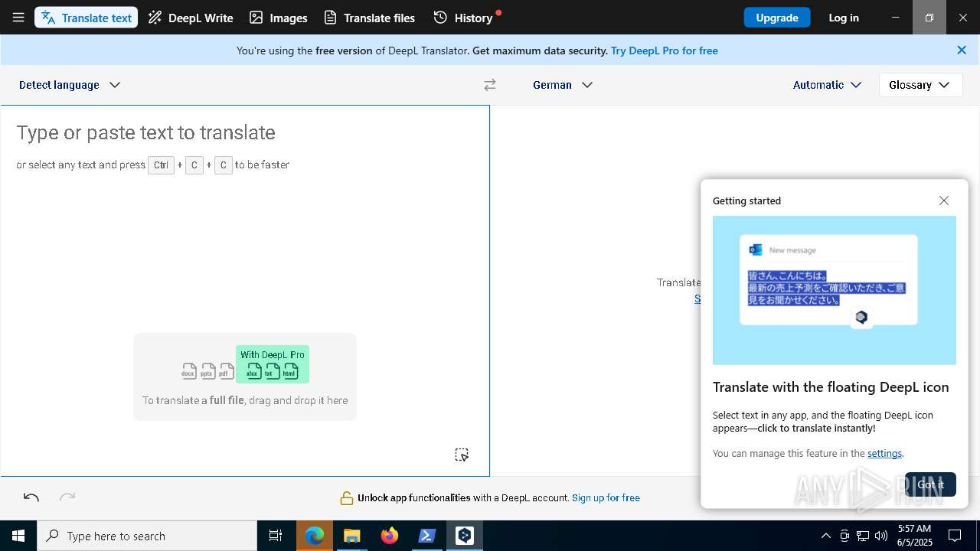Dismiss the free version banner
Image resolution: width=980 pixels, height=551 pixels.
tap(962, 51)
